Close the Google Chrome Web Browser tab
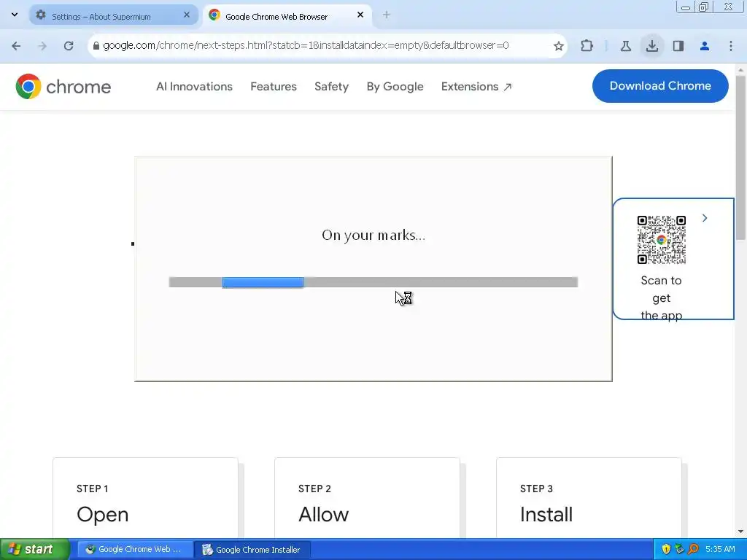 pos(360,15)
